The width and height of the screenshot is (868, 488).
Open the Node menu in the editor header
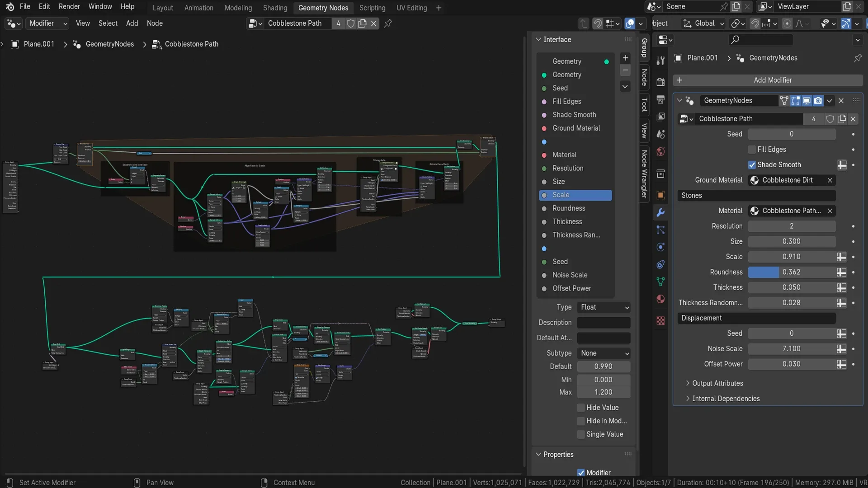tap(155, 23)
